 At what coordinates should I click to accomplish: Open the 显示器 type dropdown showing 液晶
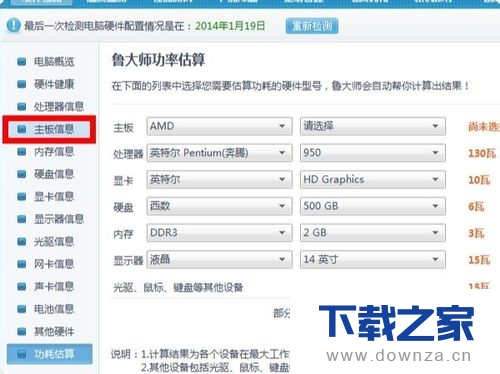(219, 259)
